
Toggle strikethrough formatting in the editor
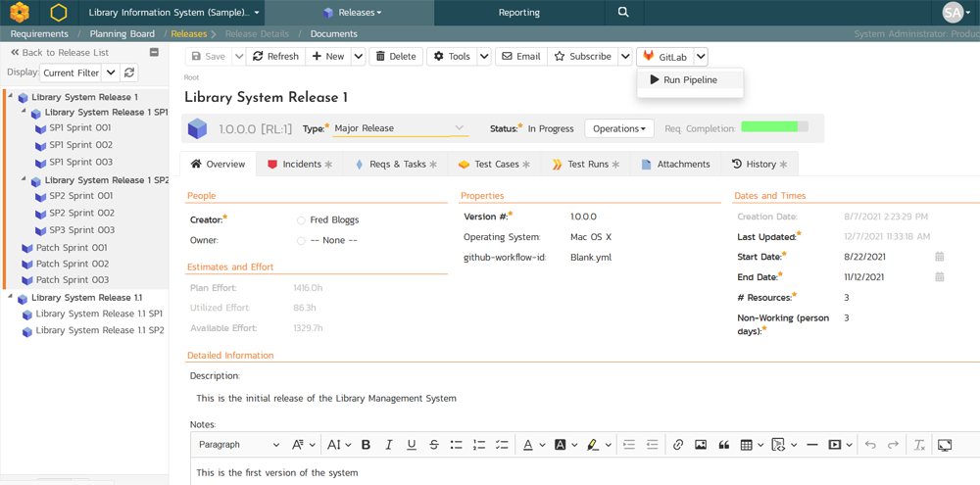click(x=434, y=445)
